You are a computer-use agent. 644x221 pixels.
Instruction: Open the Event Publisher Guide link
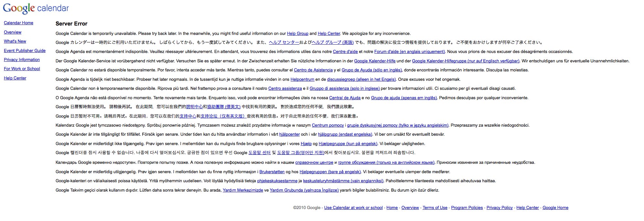coord(25,51)
